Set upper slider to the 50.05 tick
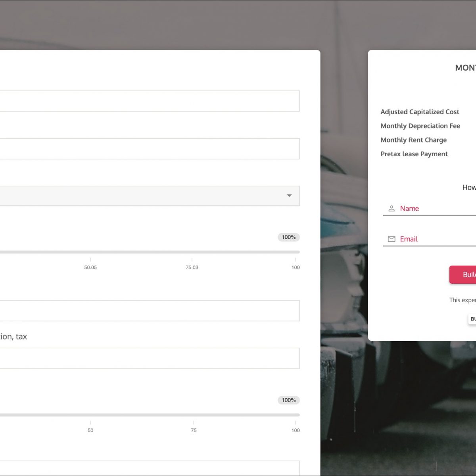The width and height of the screenshot is (476, 476). pos(90,252)
